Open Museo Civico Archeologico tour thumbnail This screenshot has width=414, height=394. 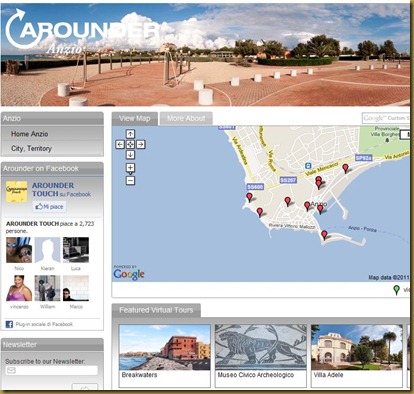tap(261, 355)
